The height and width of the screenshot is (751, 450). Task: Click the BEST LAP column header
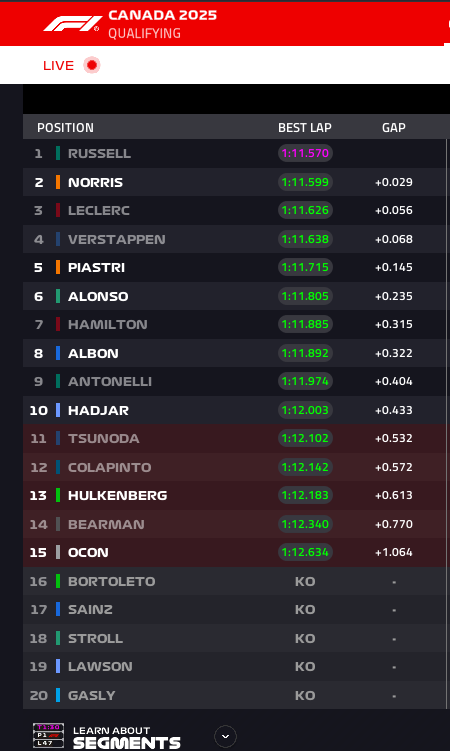(x=305, y=128)
